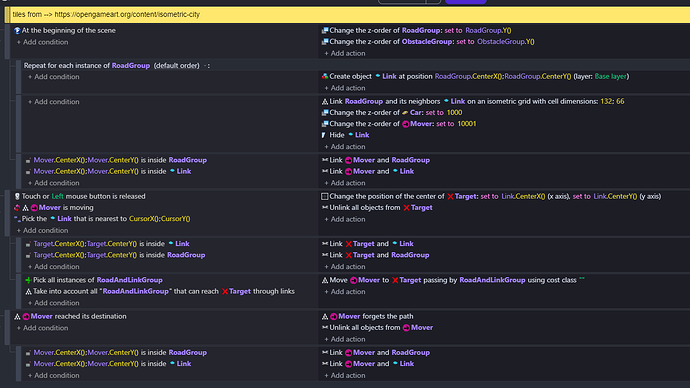
Task: Click the icon of 'Unlink all objects from Target'
Action: 325,208
